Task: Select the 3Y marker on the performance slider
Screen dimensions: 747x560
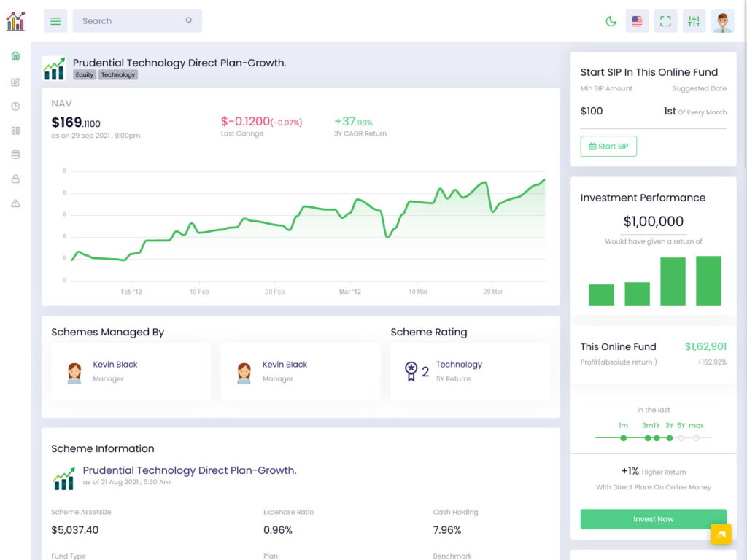Action: point(670,438)
